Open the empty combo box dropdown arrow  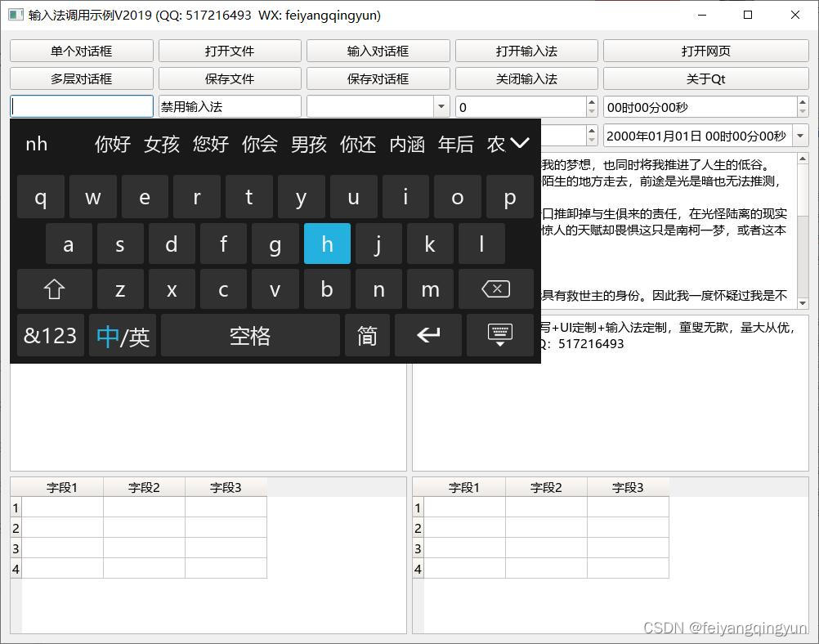[441, 106]
